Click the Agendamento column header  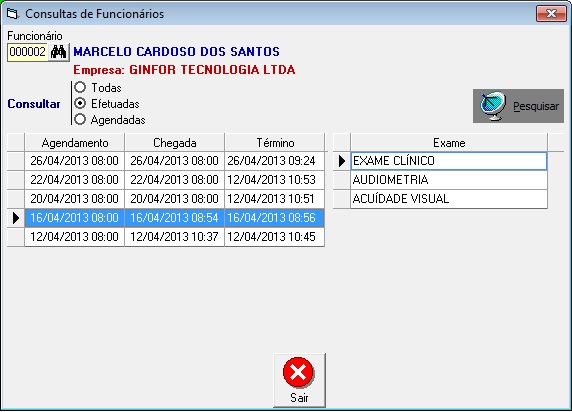coord(75,143)
